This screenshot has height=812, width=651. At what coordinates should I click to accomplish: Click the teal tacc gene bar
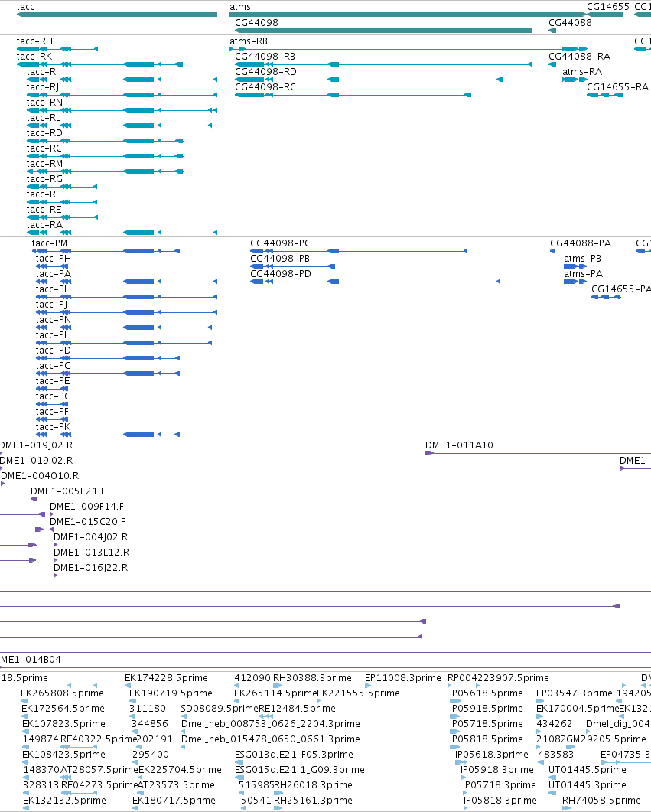117,15
